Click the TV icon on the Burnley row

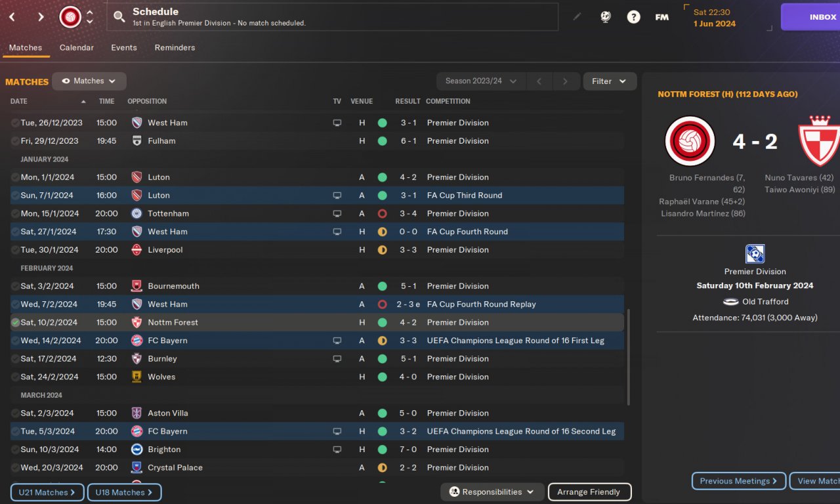(x=337, y=359)
